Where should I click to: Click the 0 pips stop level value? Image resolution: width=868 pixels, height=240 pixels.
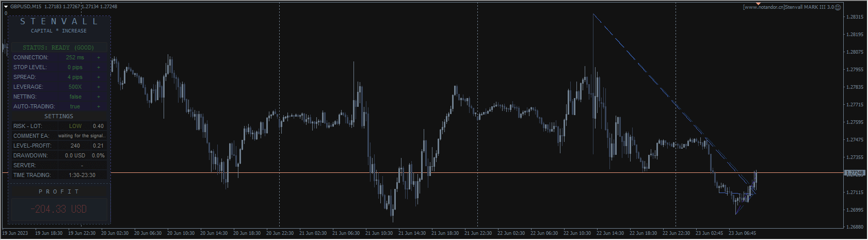(x=75, y=68)
